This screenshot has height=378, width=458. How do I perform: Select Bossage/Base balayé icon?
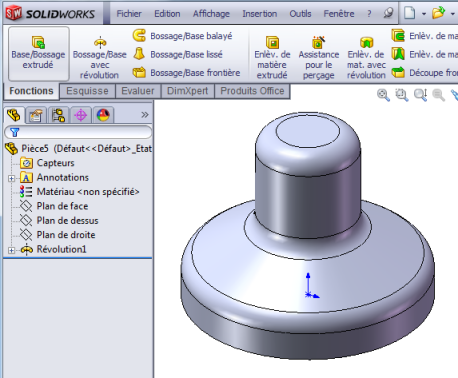(x=139, y=35)
